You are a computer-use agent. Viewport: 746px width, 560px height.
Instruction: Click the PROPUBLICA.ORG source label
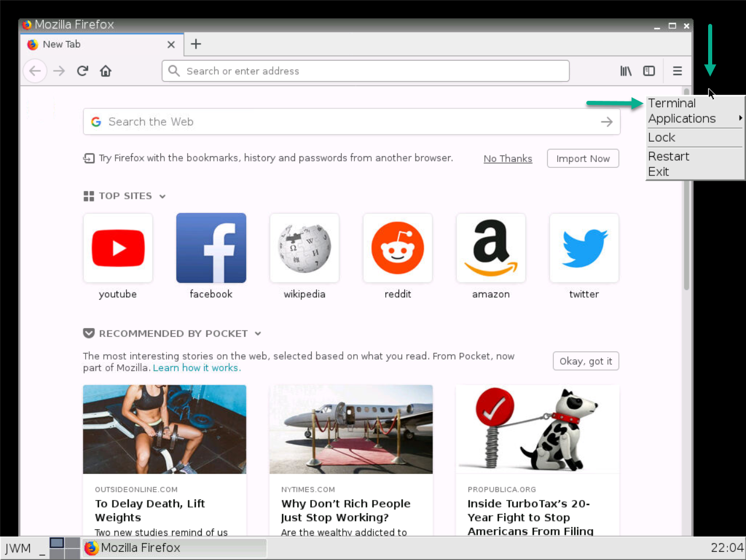[x=502, y=489]
